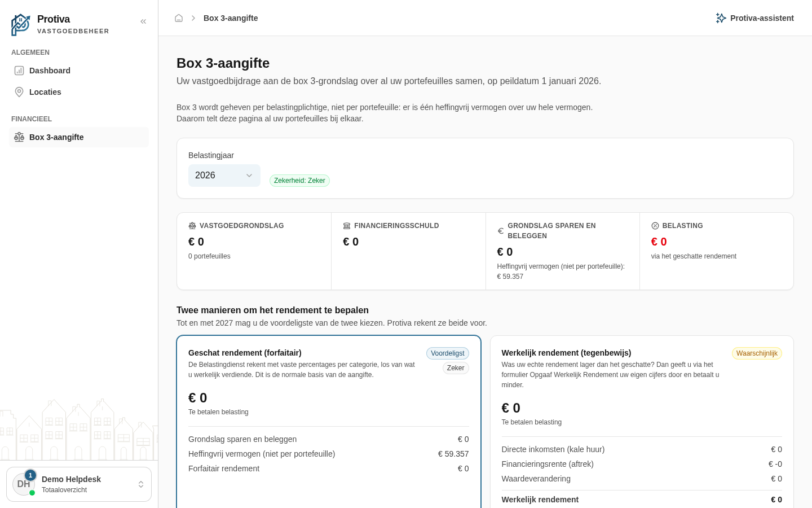Click the Directe inkomsten (kale huur) row
Screen dimensions: 812x508
[642, 449]
